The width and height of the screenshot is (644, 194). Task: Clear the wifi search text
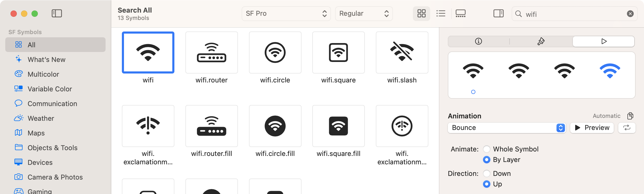(630, 14)
